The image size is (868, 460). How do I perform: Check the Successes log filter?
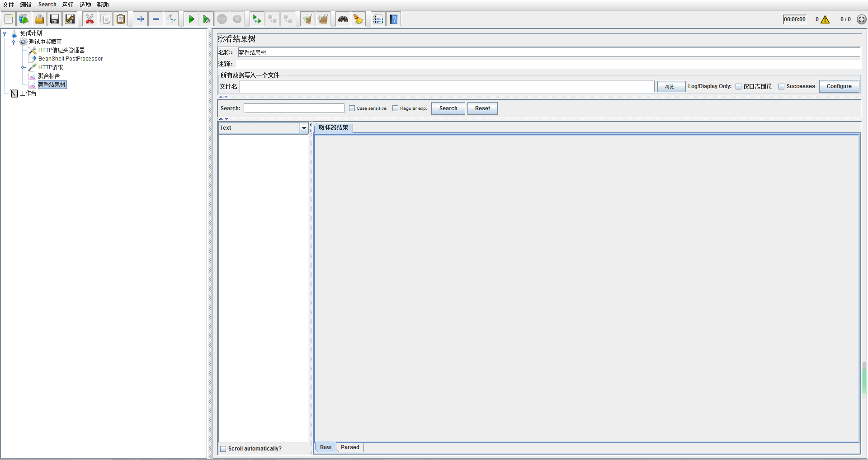tap(781, 87)
